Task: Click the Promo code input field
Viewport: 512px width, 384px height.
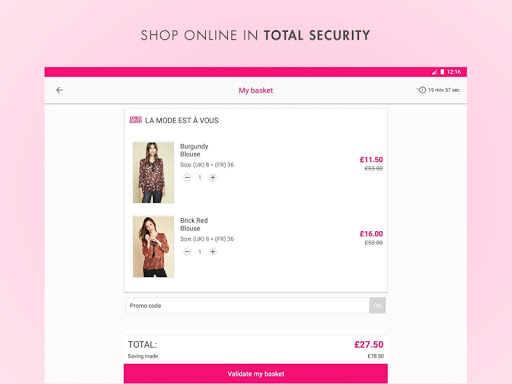Action: tap(248, 305)
